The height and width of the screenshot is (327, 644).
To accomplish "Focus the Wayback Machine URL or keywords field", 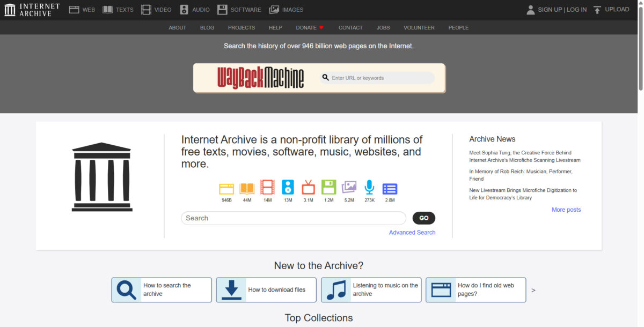I will coord(377,78).
